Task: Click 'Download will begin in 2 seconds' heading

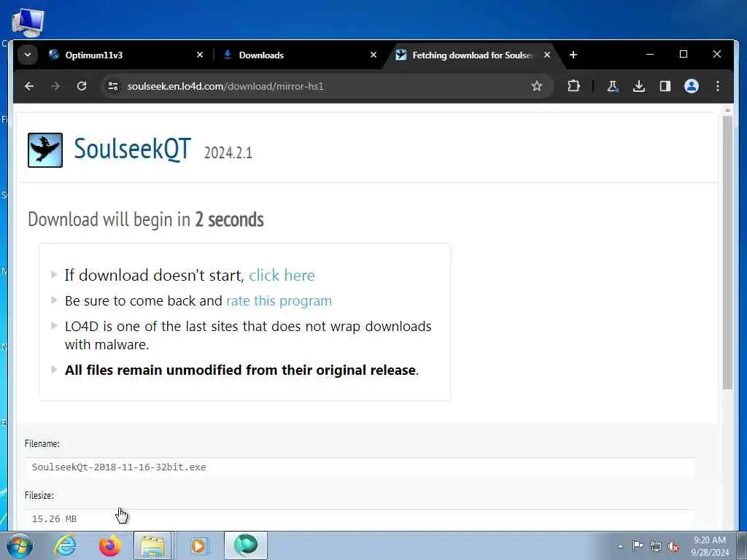Action: coord(146,219)
